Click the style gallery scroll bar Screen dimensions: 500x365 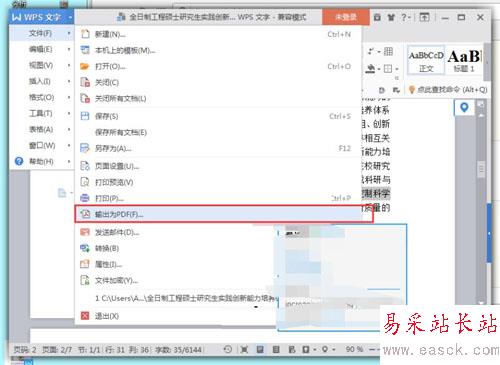pos(487,62)
